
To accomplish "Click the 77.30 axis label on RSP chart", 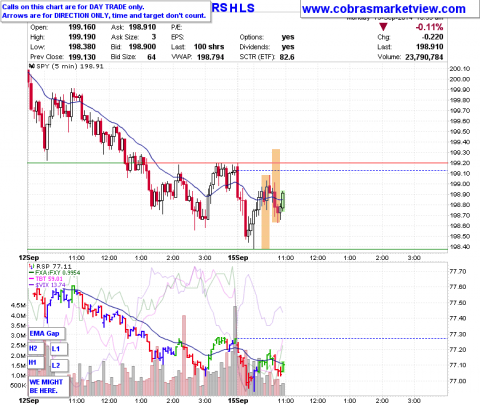I will tap(458, 334).
